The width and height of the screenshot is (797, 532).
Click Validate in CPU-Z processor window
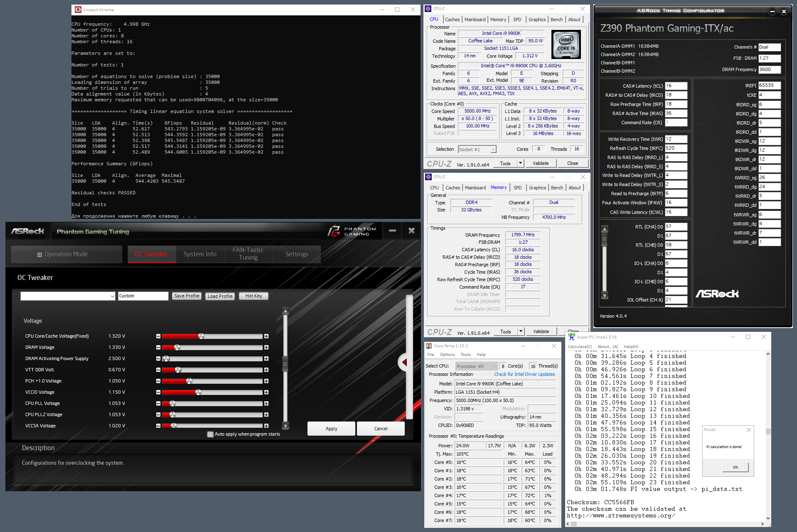541,163
